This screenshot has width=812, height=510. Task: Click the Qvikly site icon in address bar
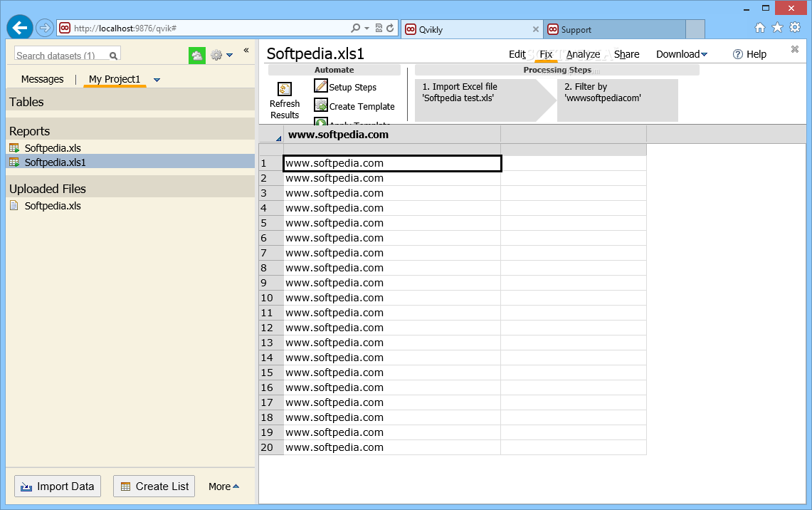[x=65, y=28]
